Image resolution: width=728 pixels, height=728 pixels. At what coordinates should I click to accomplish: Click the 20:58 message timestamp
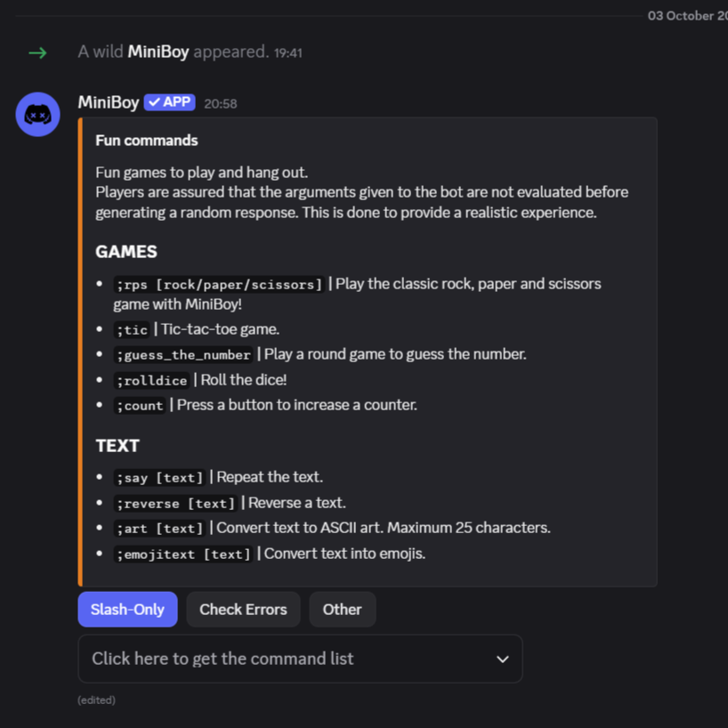220,103
